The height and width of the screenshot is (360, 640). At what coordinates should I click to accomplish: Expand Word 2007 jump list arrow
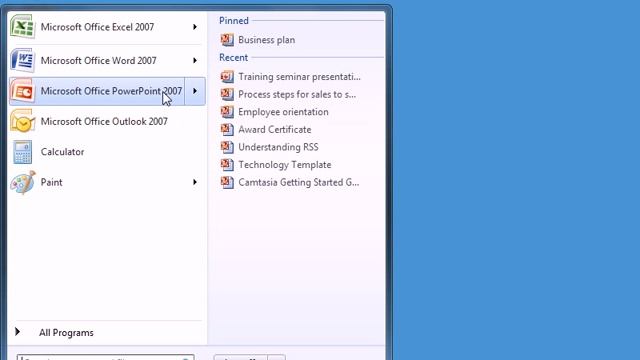[195, 60]
